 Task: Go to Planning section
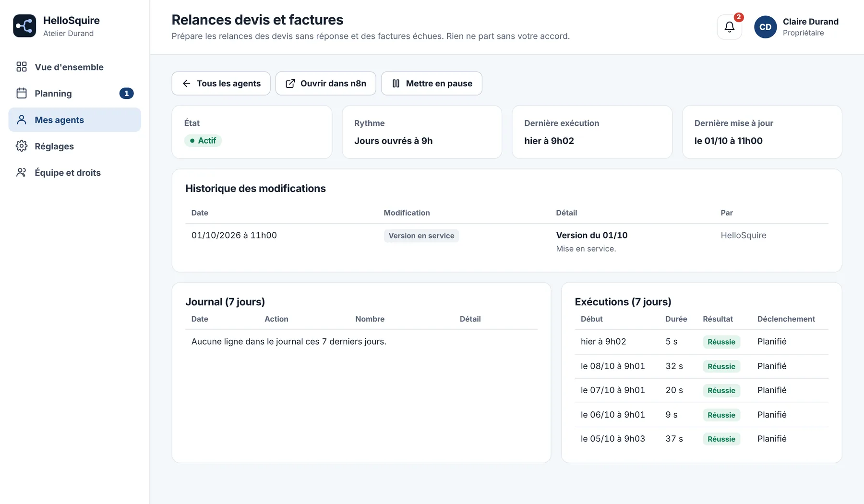74,93
